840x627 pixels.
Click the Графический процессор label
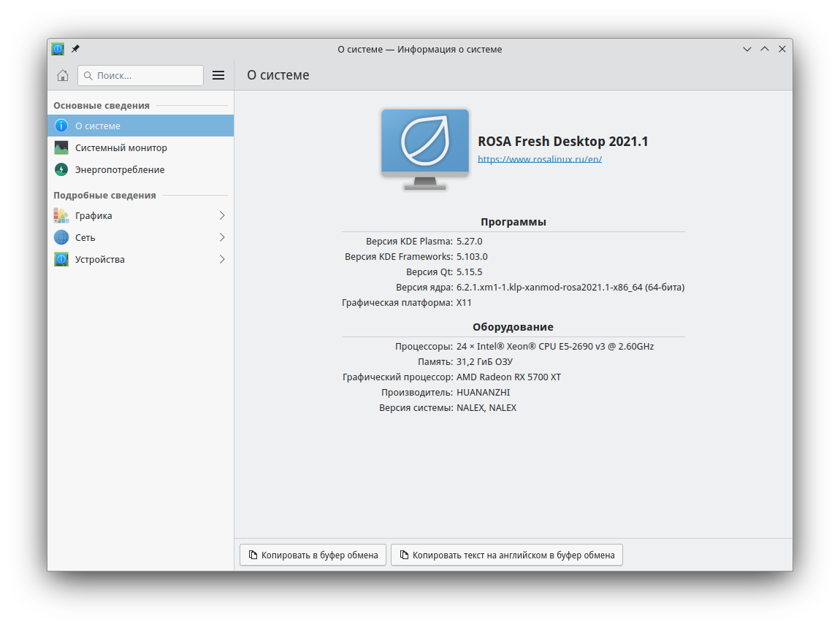coord(397,377)
